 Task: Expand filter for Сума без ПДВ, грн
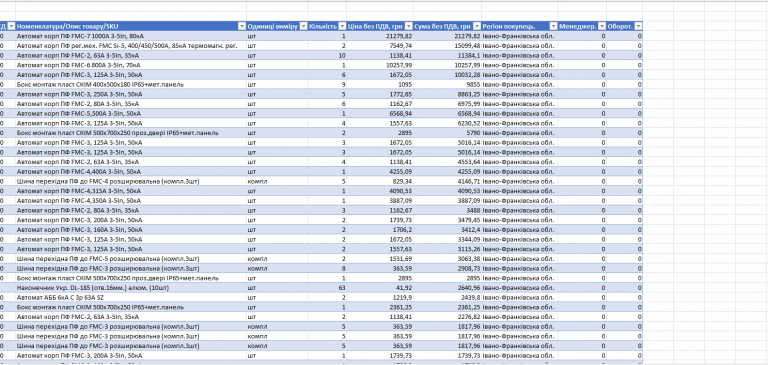coord(477,26)
